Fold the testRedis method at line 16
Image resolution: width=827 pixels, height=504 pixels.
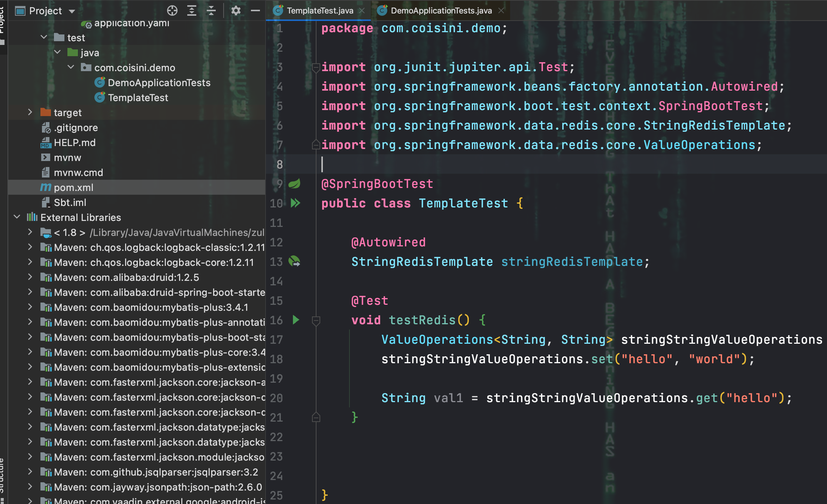pos(316,321)
